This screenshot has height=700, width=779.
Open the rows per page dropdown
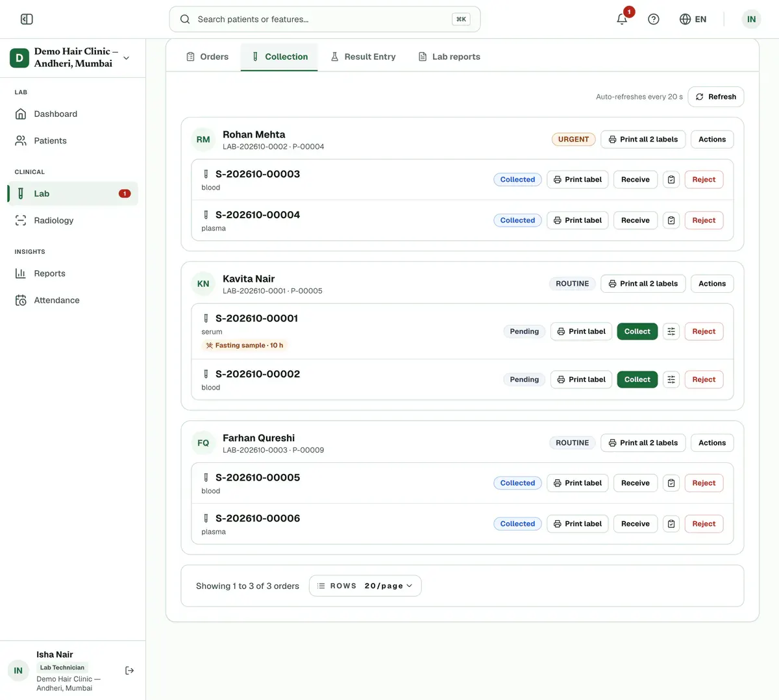(x=365, y=586)
